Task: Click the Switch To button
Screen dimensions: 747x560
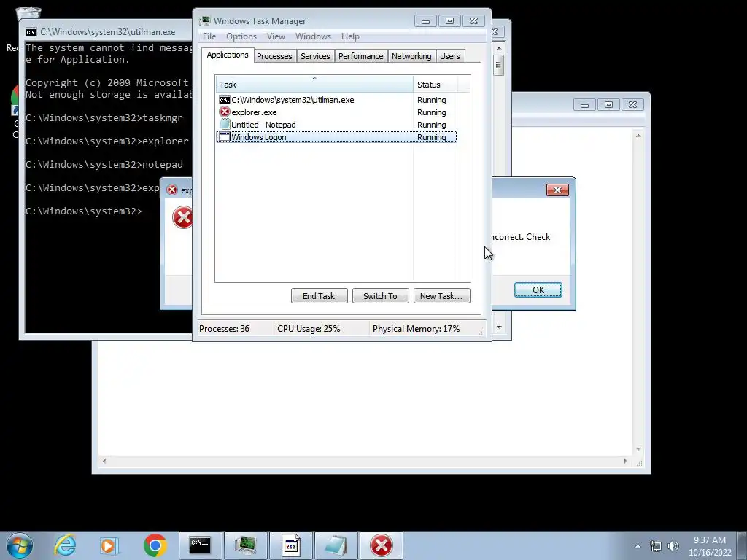Action: tap(381, 296)
